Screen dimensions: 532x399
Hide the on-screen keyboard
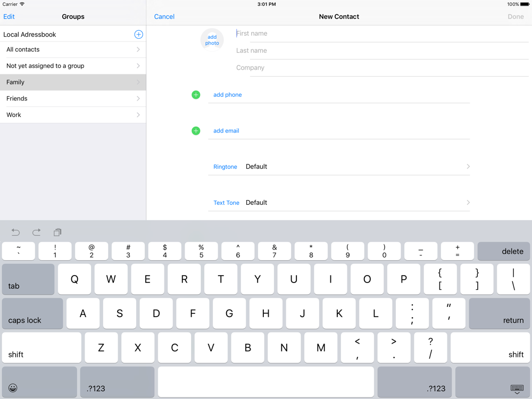click(x=493, y=381)
